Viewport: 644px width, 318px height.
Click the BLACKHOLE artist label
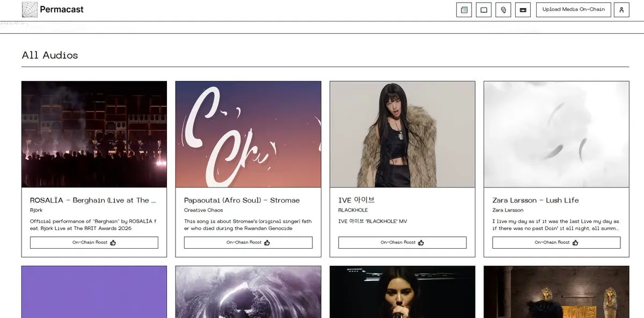click(x=353, y=211)
